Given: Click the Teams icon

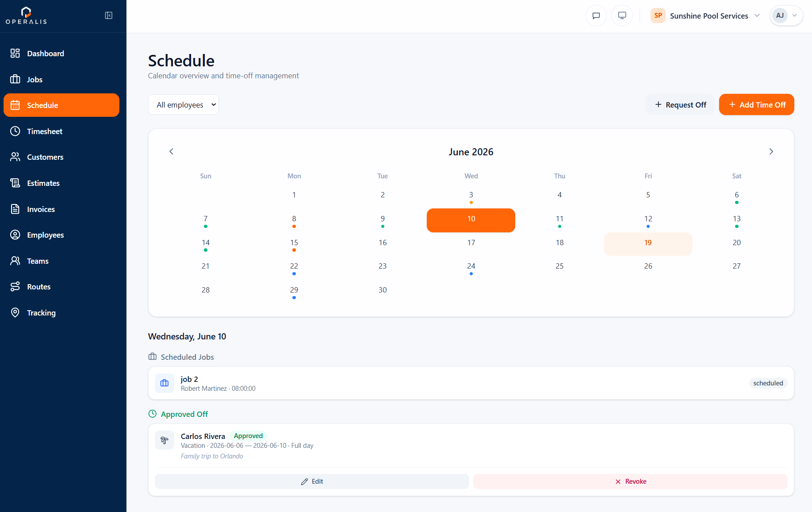Looking at the screenshot, I should [15, 261].
